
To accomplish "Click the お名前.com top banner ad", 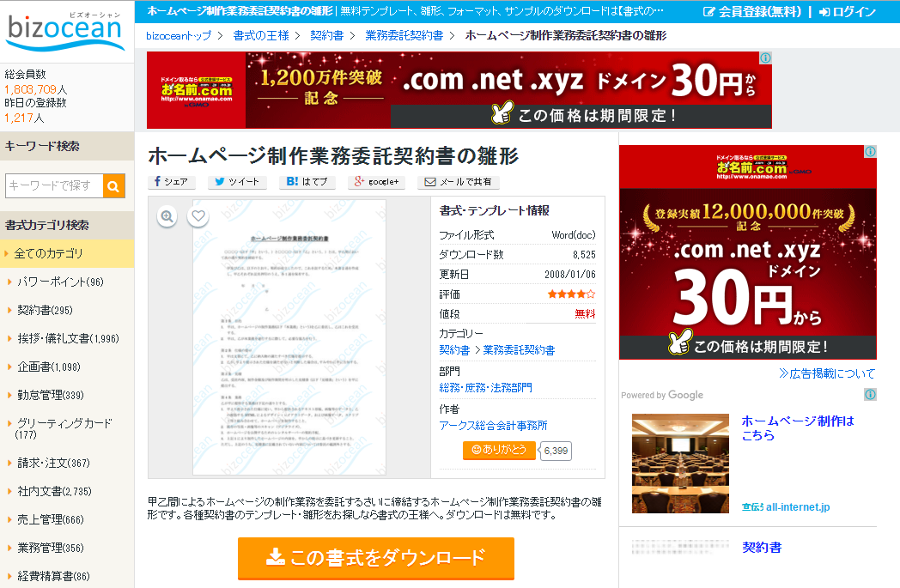I will [459, 90].
